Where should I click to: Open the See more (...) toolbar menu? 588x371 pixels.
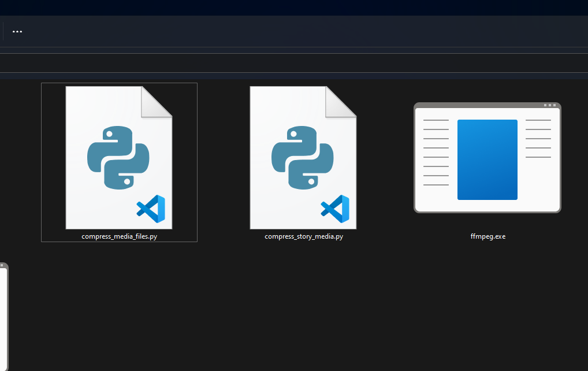17,32
